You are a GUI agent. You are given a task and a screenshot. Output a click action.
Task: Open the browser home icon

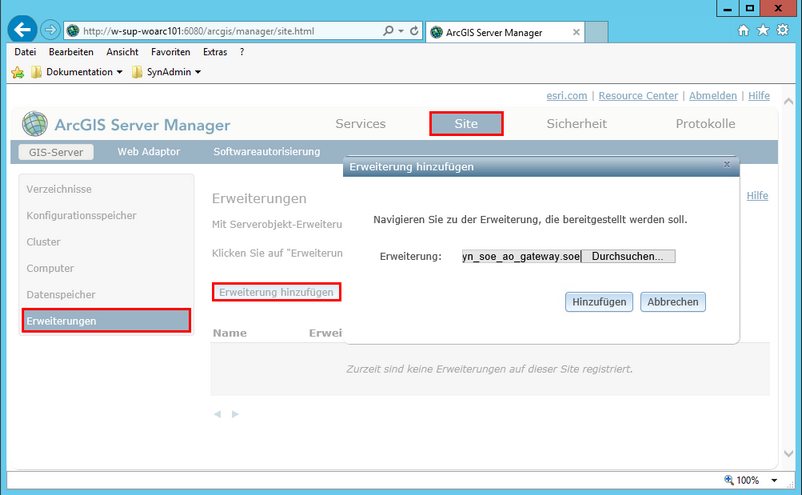[743, 31]
